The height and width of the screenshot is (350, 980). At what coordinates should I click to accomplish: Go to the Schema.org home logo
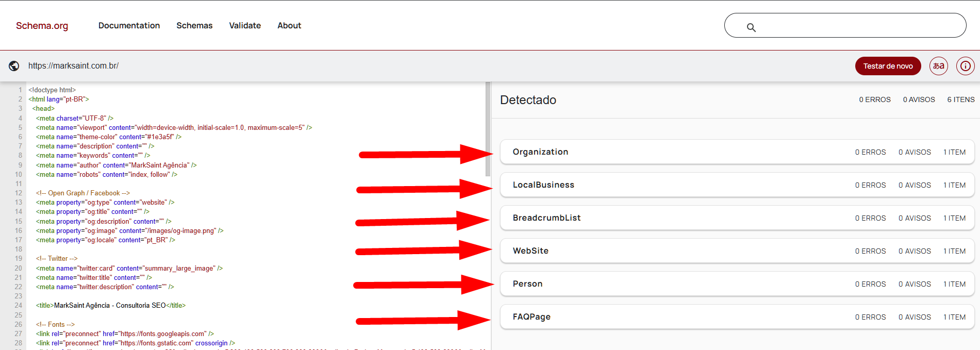click(x=42, y=26)
